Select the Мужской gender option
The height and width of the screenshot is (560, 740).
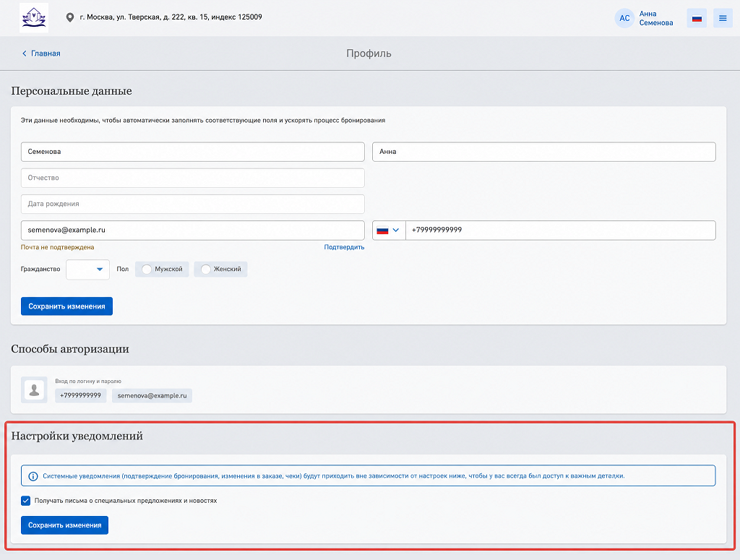pyautogui.click(x=162, y=269)
